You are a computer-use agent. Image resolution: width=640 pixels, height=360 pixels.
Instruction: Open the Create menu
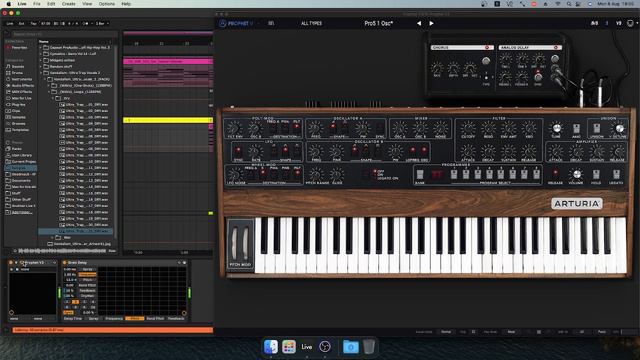[x=69, y=4]
